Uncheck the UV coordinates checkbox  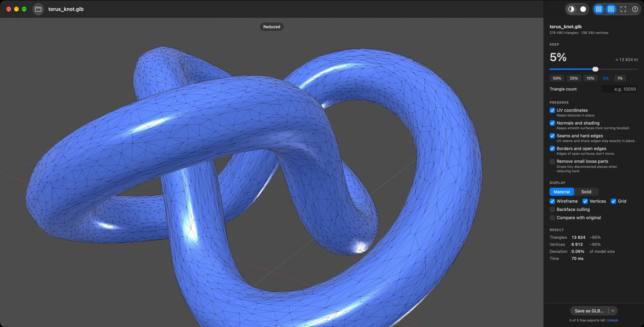pyautogui.click(x=552, y=110)
